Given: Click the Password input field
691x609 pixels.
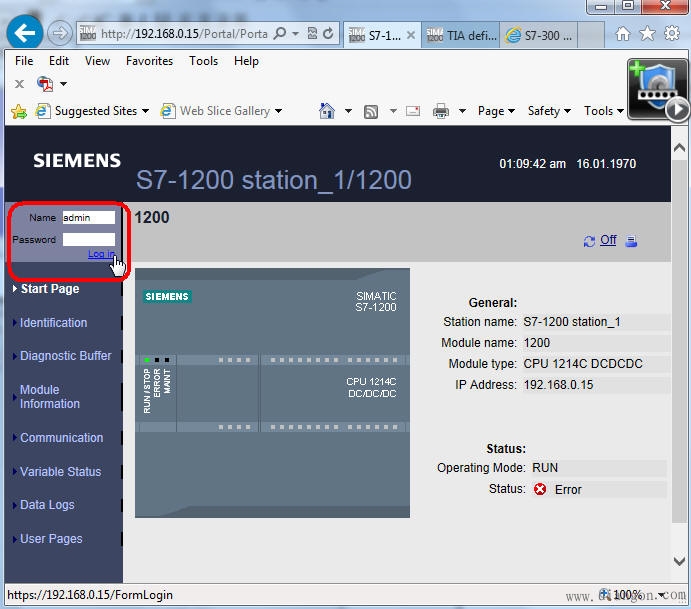Looking at the screenshot, I should (x=88, y=240).
